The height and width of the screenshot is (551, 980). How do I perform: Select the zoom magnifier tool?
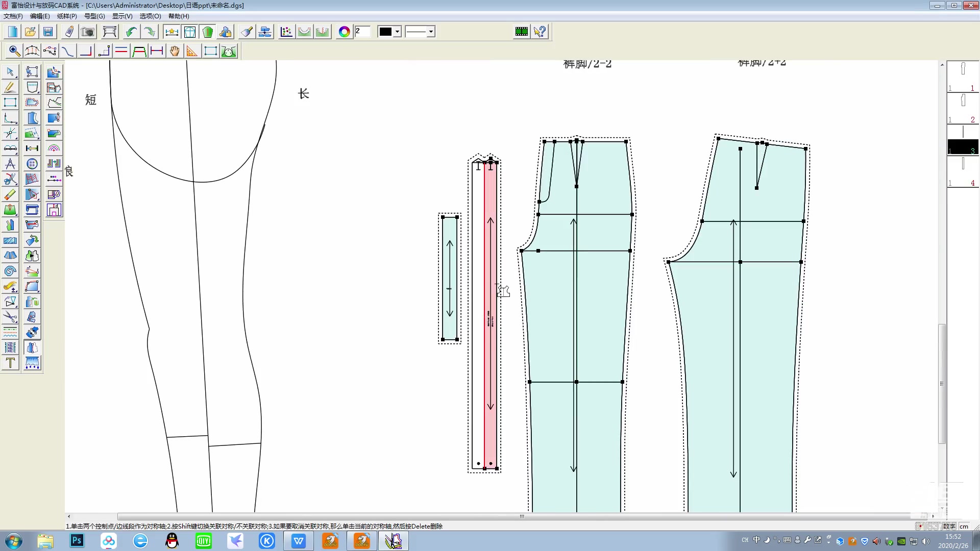pos(14,51)
